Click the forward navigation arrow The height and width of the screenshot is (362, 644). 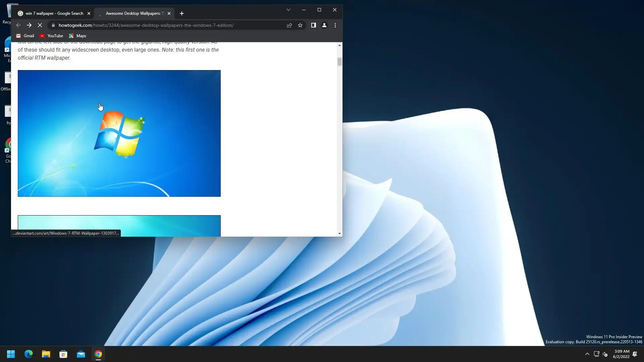pyautogui.click(x=29, y=25)
